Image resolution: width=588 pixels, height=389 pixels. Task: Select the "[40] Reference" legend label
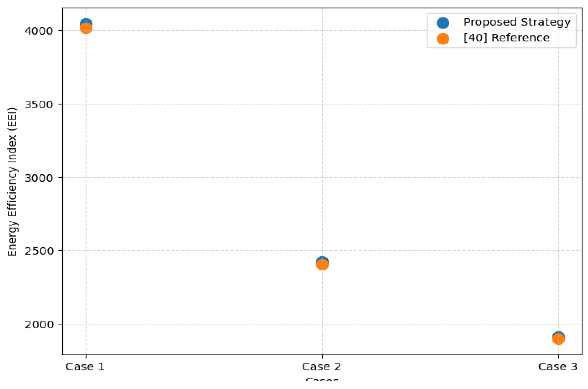(x=506, y=38)
